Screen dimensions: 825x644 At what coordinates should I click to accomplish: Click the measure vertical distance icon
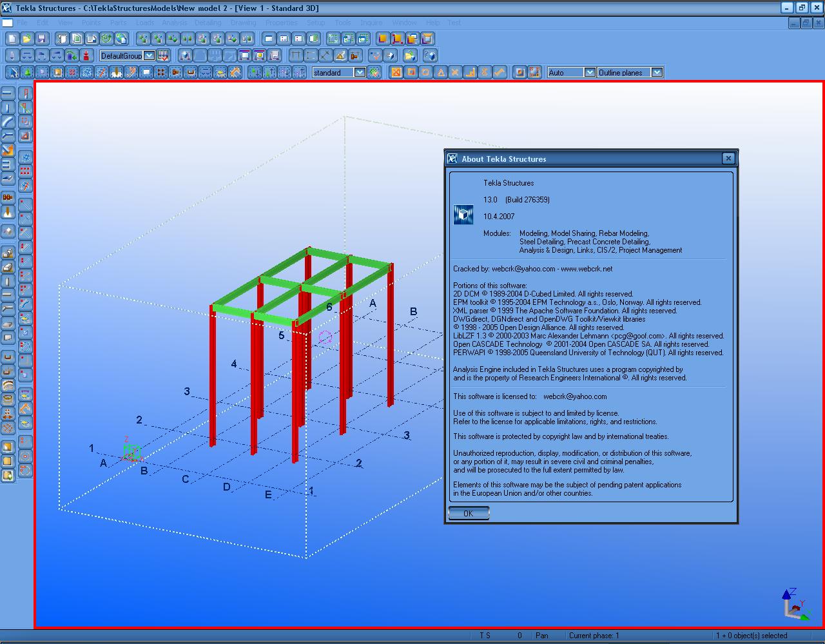310,55
